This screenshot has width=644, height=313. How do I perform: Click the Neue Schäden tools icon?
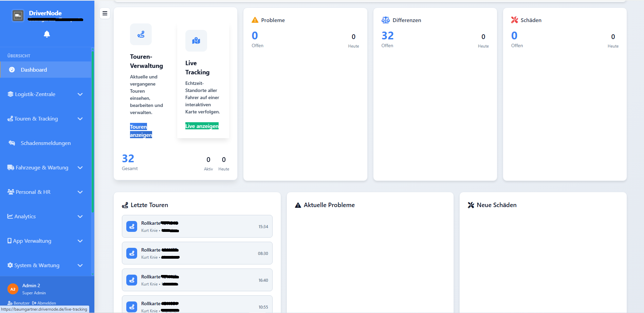[471, 205]
